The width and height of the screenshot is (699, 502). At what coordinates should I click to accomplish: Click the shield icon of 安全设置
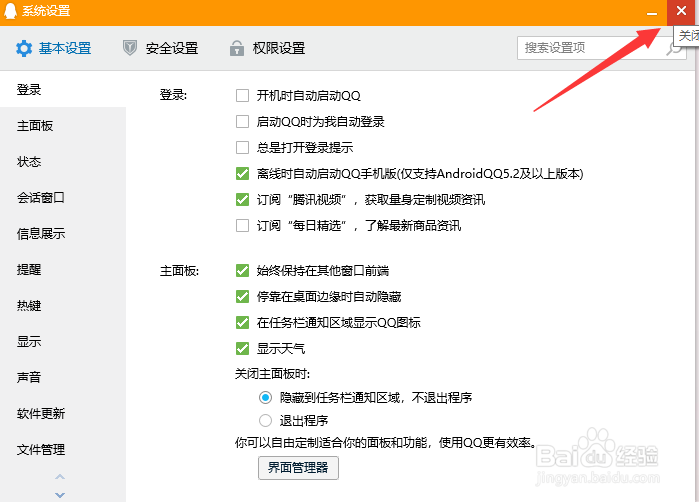pyautogui.click(x=130, y=48)
